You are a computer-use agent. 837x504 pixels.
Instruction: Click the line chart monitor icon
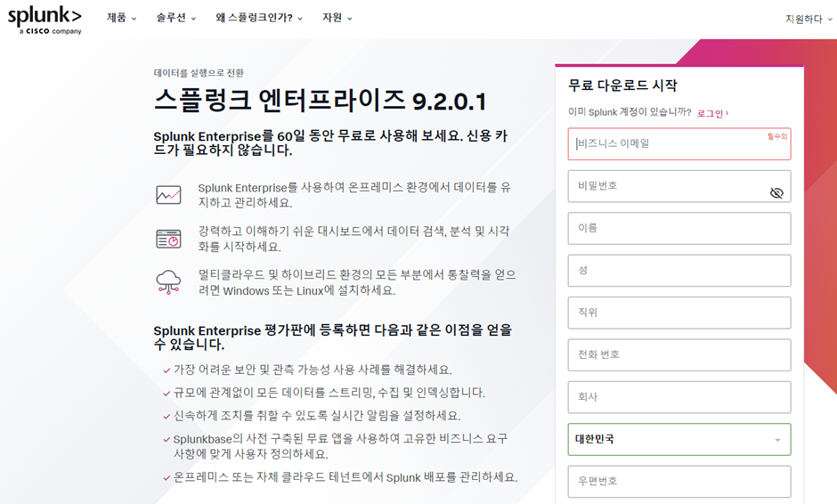click(x=168, y=195)
